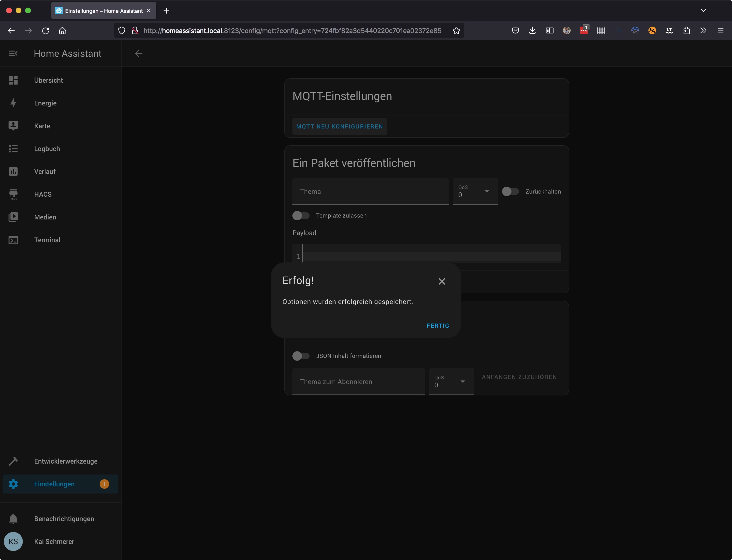Viewport: 732px width, 560px height.
Task: Open the QoS dropdown for subscribing
Action: pos(451,382)
